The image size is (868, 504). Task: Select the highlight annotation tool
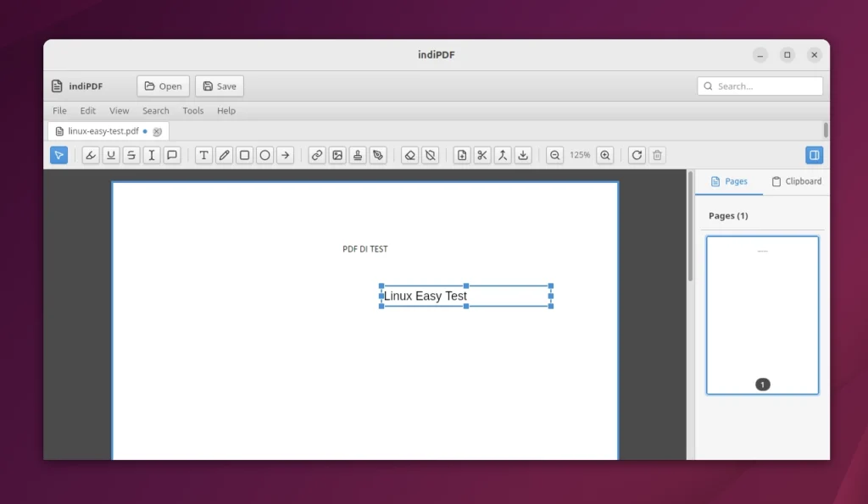(91, 155)
